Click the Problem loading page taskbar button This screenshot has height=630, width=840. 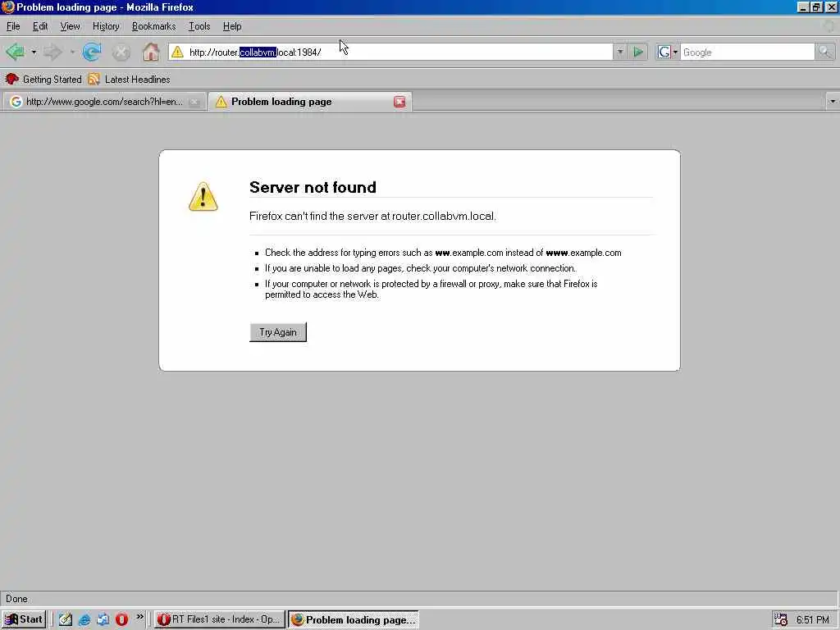click(354, 620)
